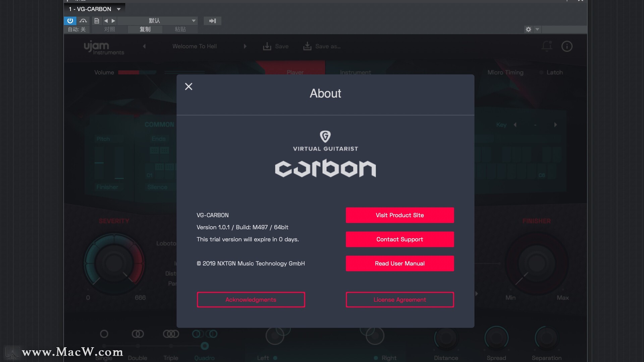
Task: Click the jump-to-next marker icon
Action: 212,21
